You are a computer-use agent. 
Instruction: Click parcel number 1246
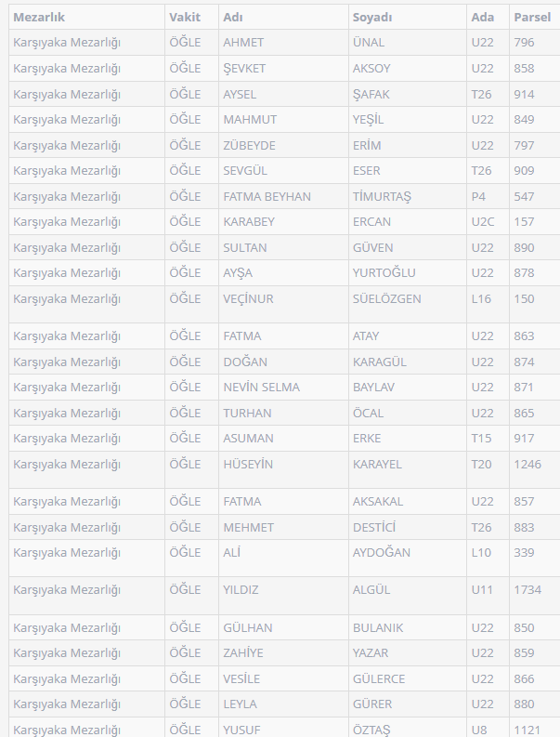click(528, 465)
